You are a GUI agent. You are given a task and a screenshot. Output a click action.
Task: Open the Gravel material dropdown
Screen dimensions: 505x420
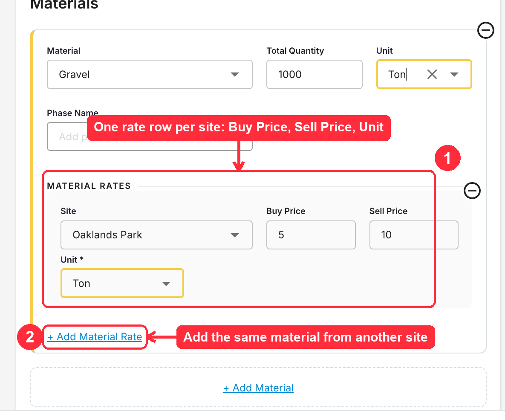150,75
